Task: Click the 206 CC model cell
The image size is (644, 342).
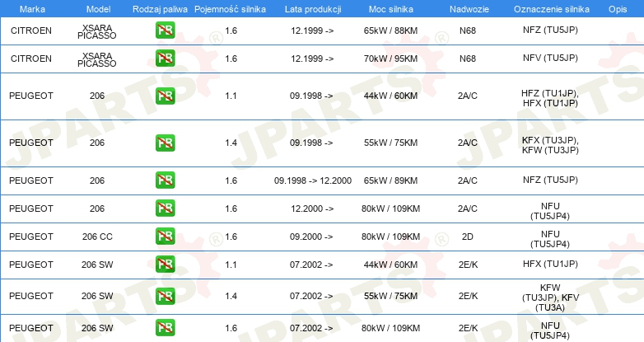Action: coord(97,237)
